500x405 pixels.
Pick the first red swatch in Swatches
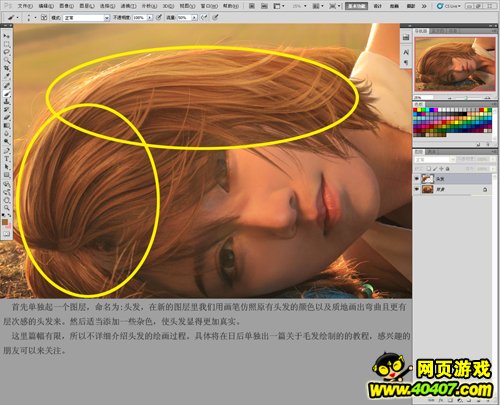(x=415, y=110)
